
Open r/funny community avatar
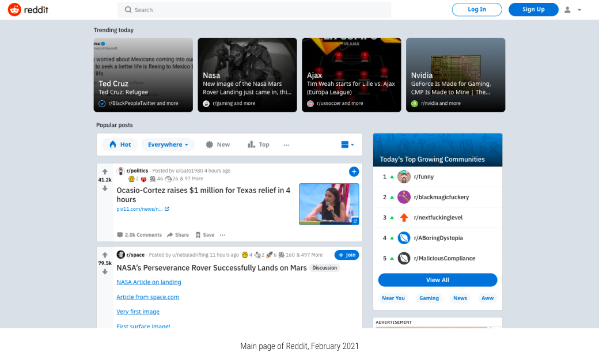point(404,177)
